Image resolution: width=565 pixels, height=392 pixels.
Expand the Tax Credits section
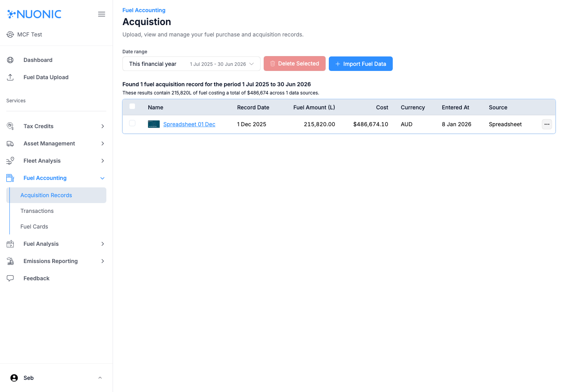click(x=102, y=126)
